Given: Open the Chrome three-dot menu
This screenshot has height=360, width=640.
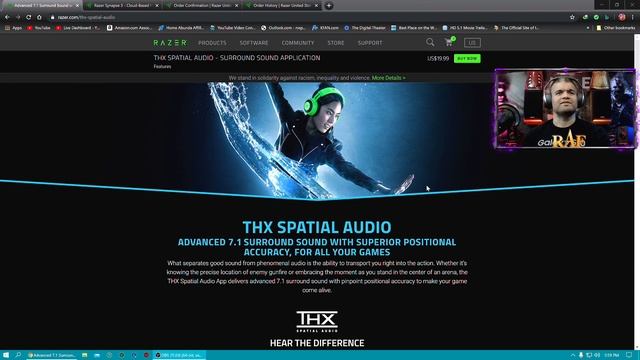Looking at the screenshot, I should 633,17.
